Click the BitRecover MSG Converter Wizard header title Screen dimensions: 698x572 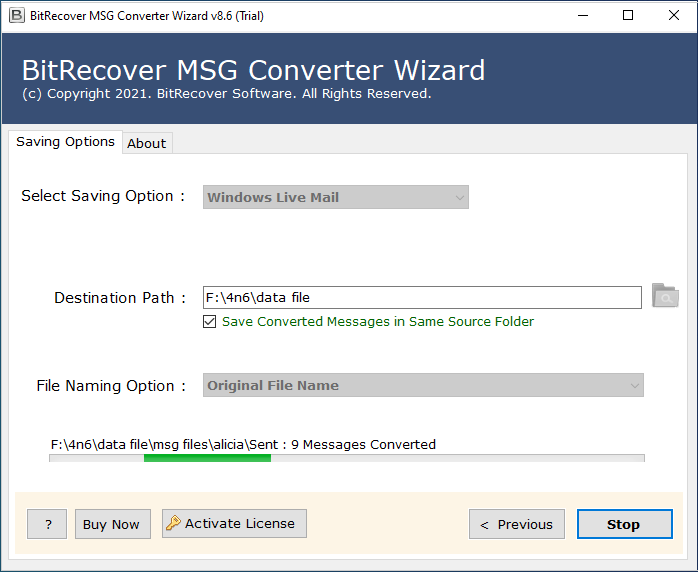pos(253,70)
